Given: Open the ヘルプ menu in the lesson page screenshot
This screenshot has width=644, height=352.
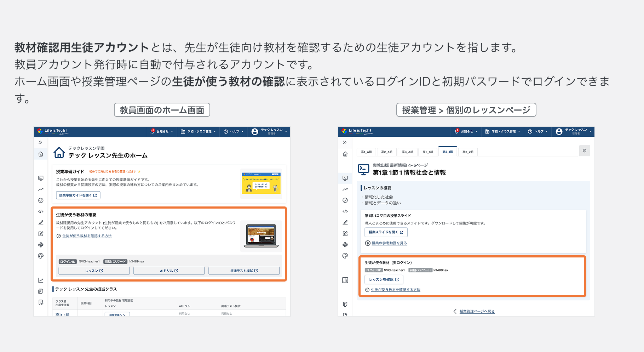Looking at the screenshot, I should click(x=538, y=131).
